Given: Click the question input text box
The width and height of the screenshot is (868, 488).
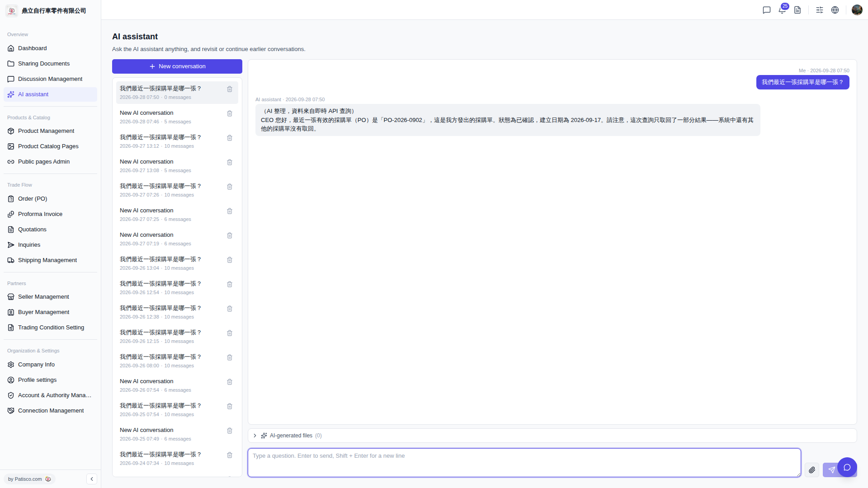Looking at the screenshot, I should (524, 463).
